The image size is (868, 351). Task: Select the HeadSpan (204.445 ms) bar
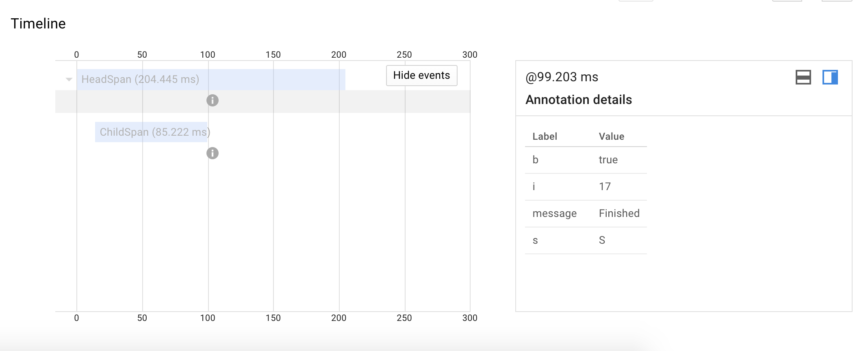tap(211, 80)
